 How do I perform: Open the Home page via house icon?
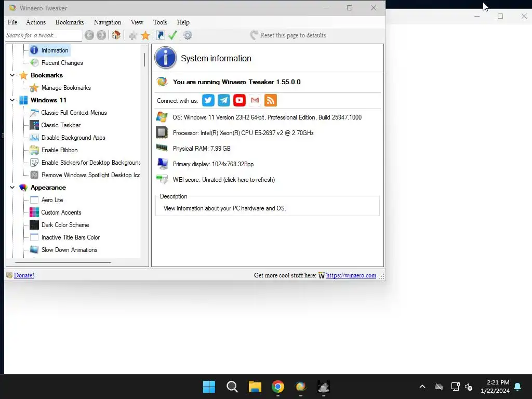coord(116,35)
